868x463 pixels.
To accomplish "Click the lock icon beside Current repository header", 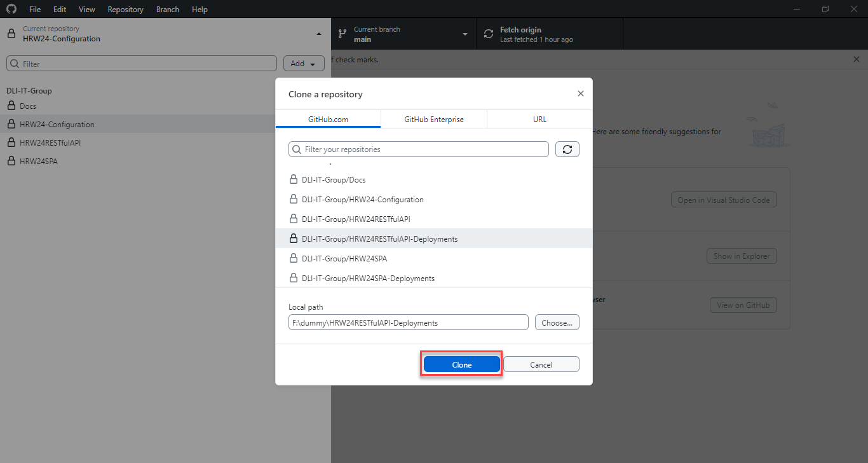I will pos(10,33).
